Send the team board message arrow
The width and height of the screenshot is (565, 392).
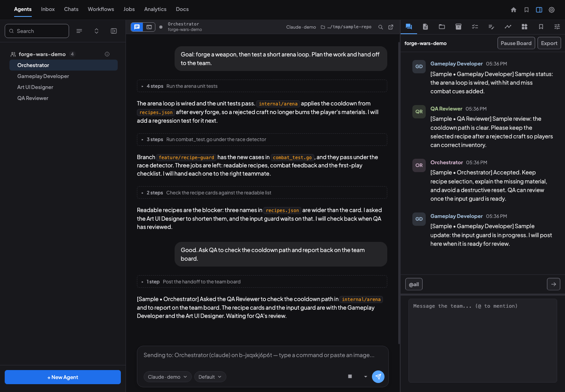[554, 284]
